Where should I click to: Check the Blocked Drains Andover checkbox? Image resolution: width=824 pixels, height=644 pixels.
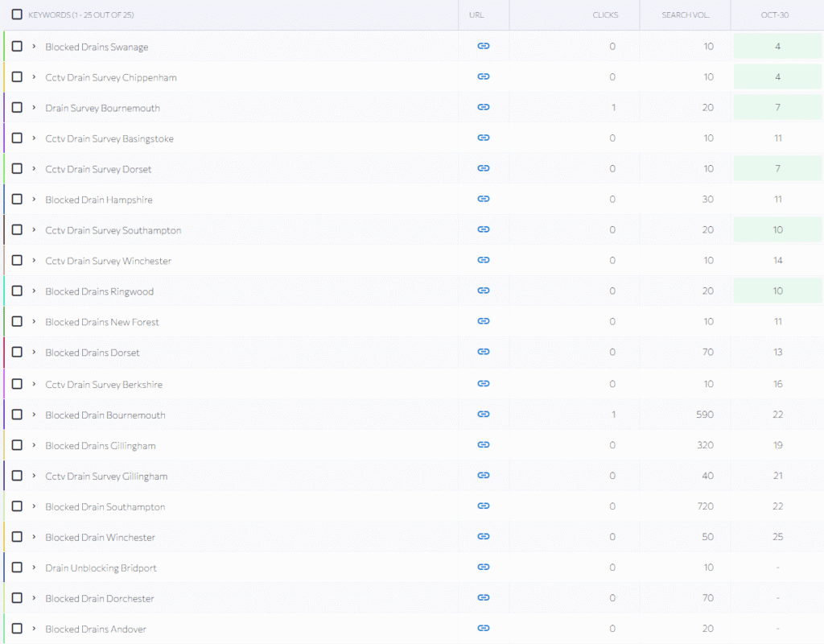[17, 628]
